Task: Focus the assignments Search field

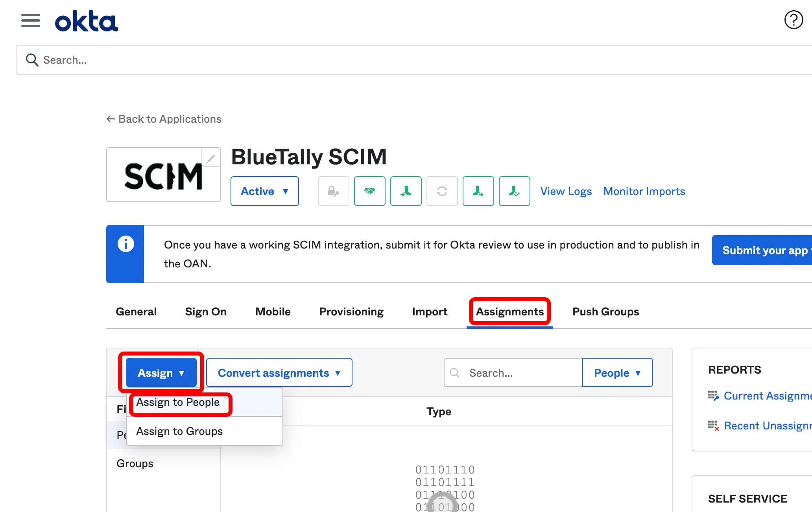Action: [x=513, y=372]
